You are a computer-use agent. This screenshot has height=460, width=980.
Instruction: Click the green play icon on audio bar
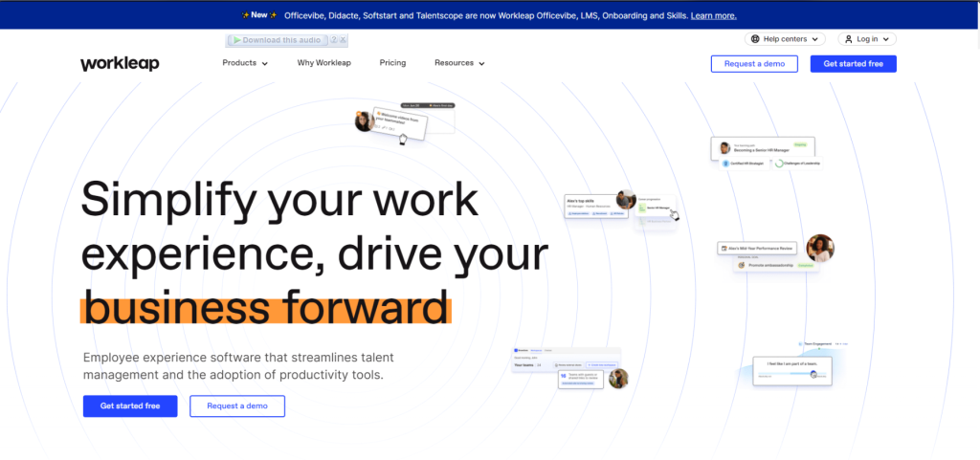coord(235,40)
